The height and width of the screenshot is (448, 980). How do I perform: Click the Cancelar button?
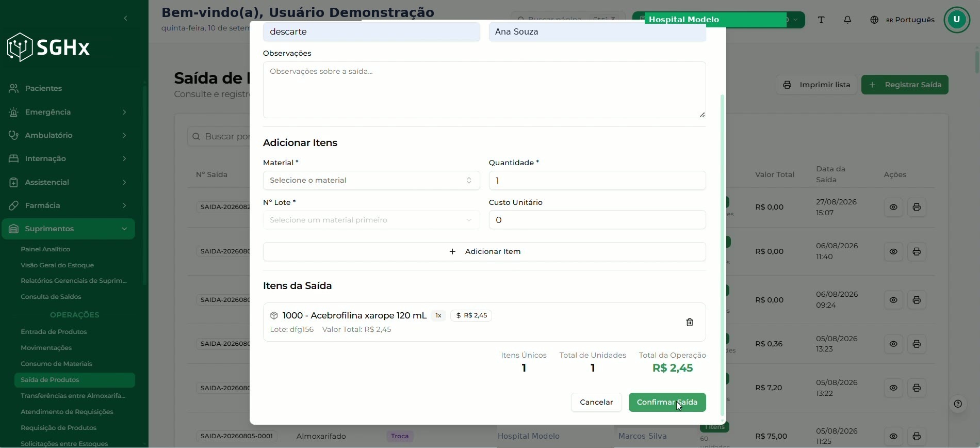pos(596,402)
